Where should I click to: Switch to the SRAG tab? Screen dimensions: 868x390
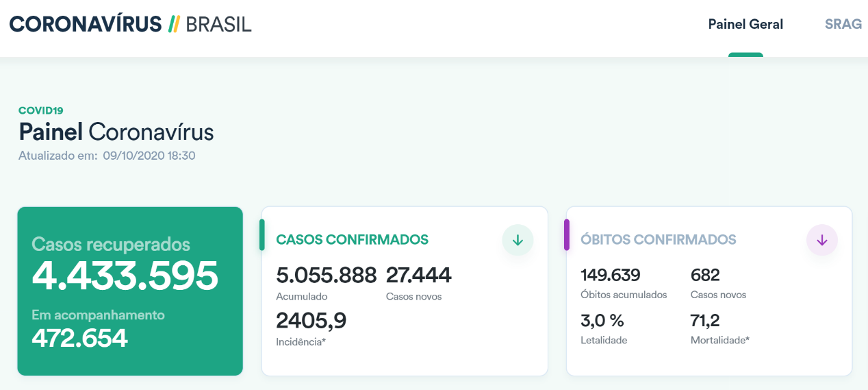tap(843, 25)
